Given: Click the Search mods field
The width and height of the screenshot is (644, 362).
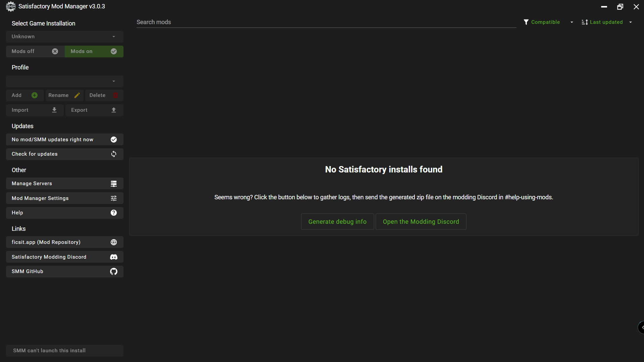Looking at the screenshot, I should point(326,22).
